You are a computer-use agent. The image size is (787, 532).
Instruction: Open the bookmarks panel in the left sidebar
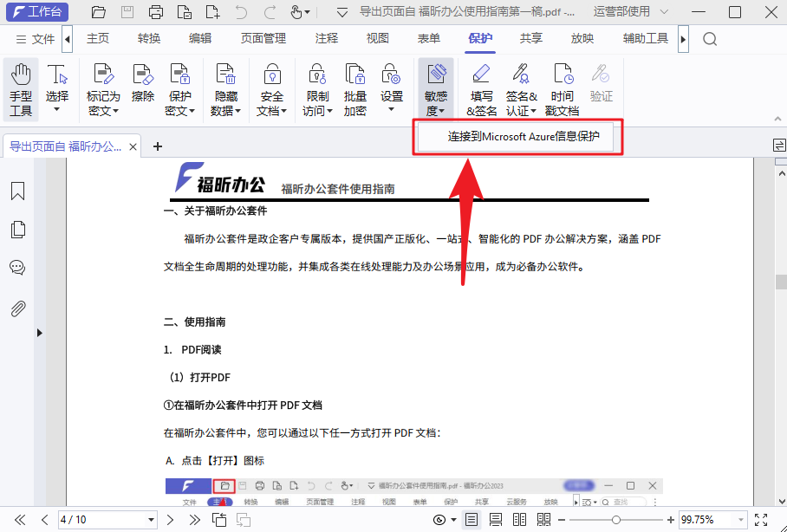pos(17,191)
